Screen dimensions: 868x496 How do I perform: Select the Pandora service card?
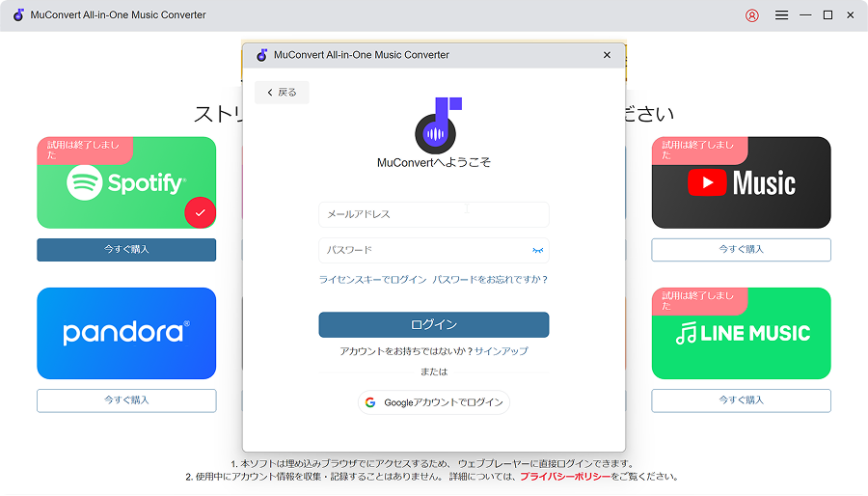coord(126,333)
